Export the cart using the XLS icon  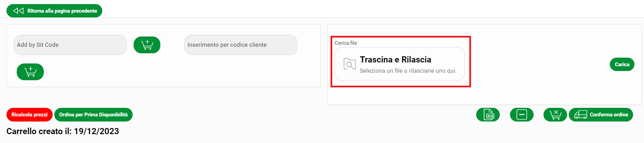click(x=488, y=115)
